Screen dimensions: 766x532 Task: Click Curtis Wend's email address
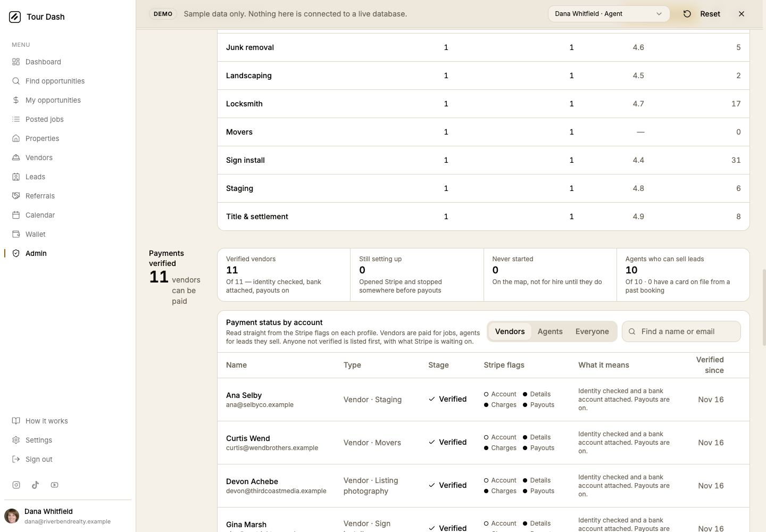(x=272, y=448)
